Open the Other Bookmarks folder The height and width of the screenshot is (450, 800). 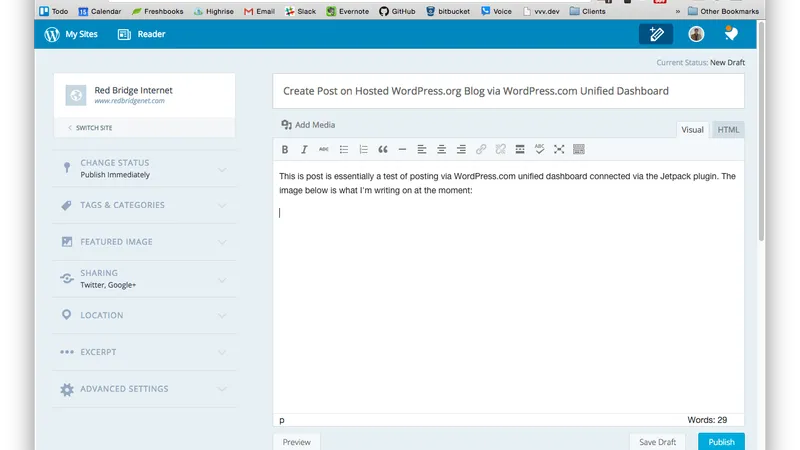tap(723, 11)
